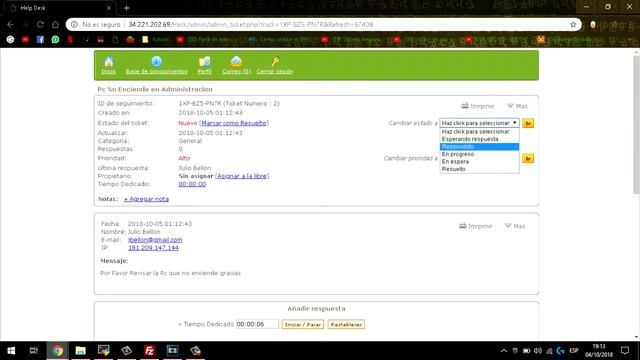Open Task View in the taskbar
This screenshot has width=640, height=360.
tap(34, 351)
